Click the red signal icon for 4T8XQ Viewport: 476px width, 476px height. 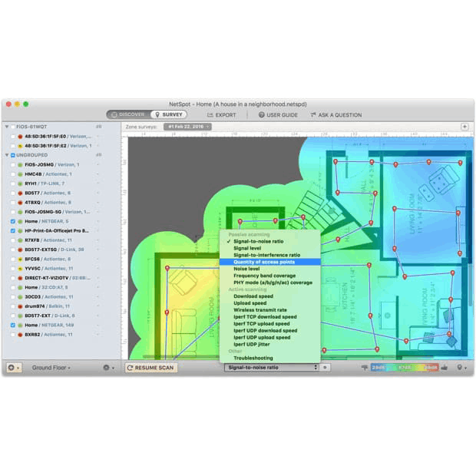pyautogui.click(x=20, y=203)
